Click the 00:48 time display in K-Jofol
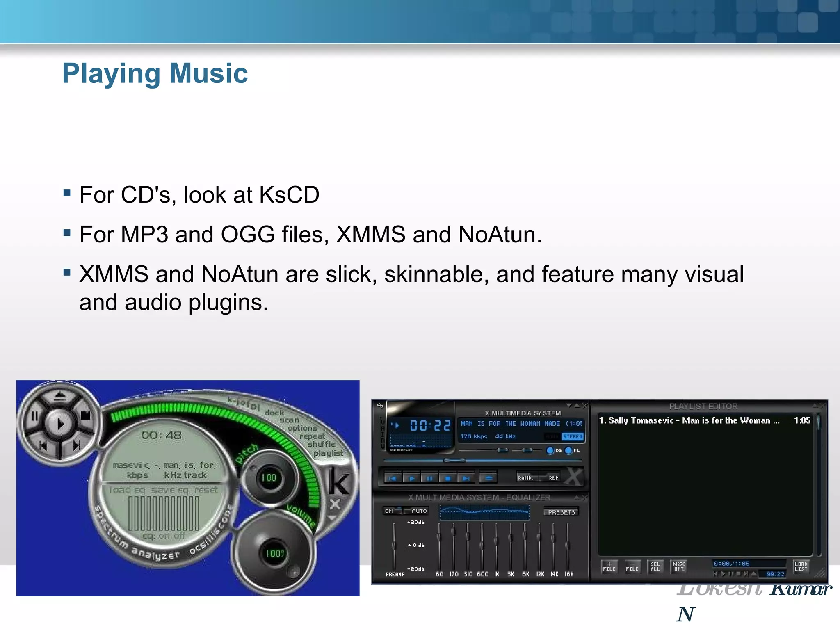Image resolution: width=840 pixels, height=630 pixels. point(161,435)
